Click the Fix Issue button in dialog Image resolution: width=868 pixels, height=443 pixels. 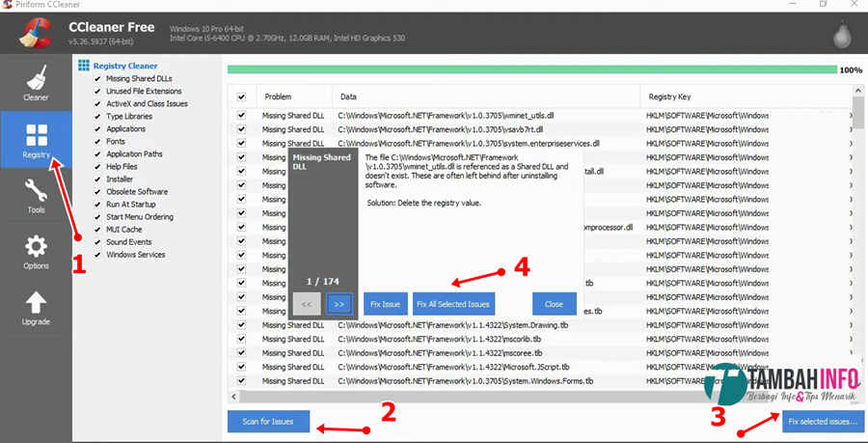point(385,304)
